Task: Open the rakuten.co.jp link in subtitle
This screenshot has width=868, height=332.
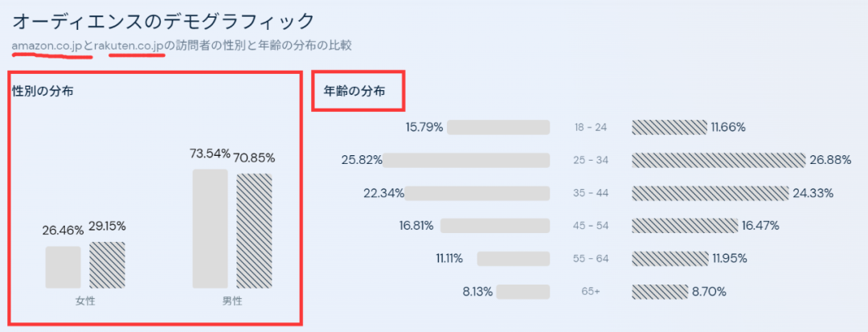Action: (129, 46)
